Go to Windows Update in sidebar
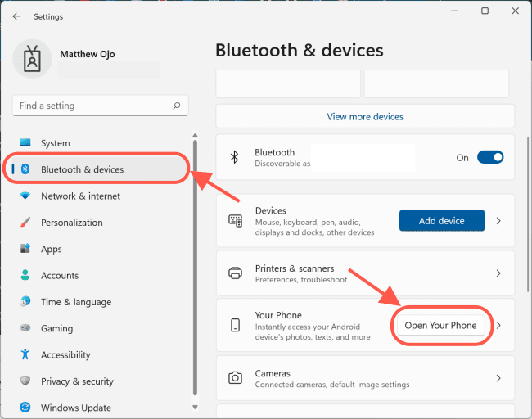532x419 pixels. point(75,408)
